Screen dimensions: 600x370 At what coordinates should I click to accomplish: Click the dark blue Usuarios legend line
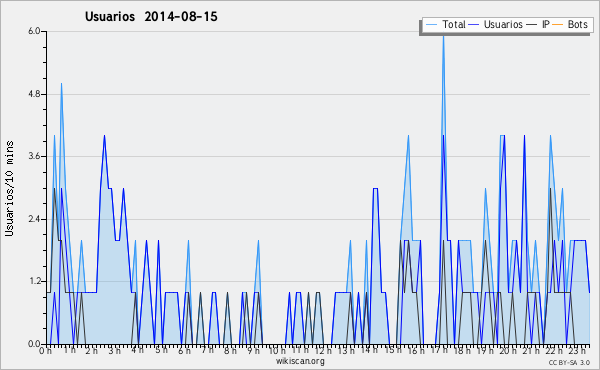coord(474,25)
